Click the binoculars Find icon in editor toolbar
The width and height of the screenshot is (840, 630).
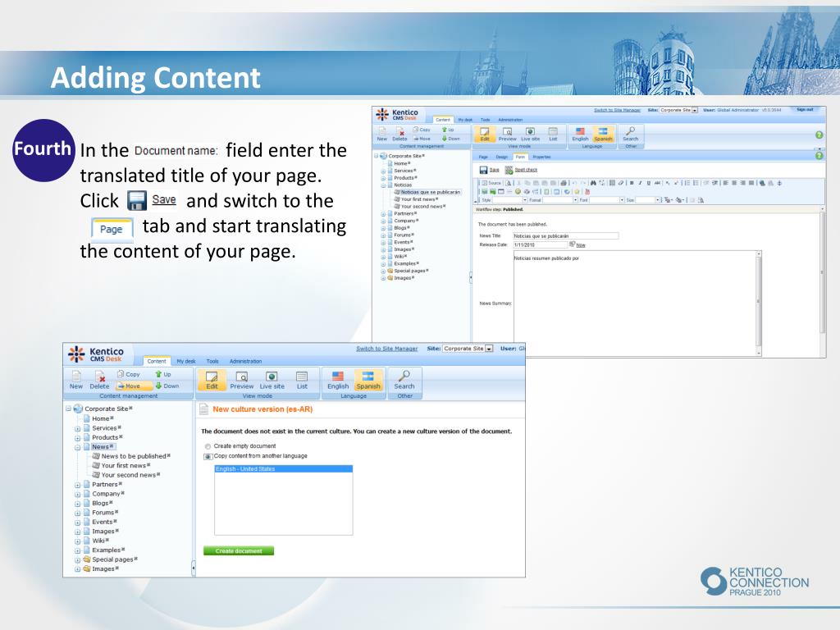(593, 183)
